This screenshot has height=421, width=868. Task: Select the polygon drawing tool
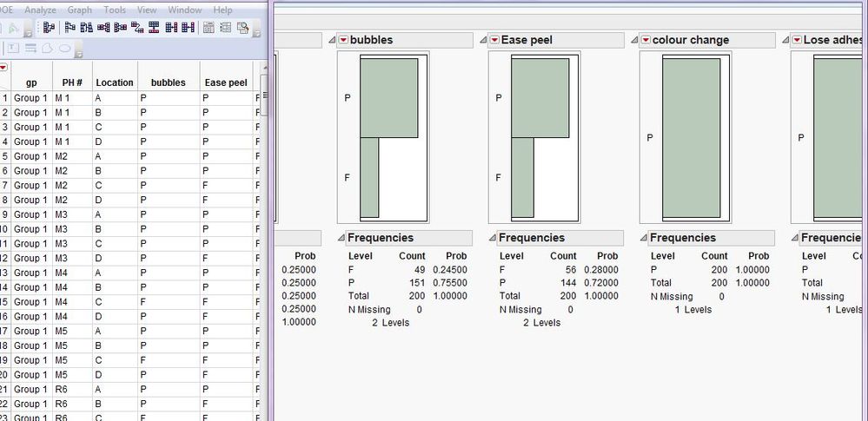coord(48,48)
